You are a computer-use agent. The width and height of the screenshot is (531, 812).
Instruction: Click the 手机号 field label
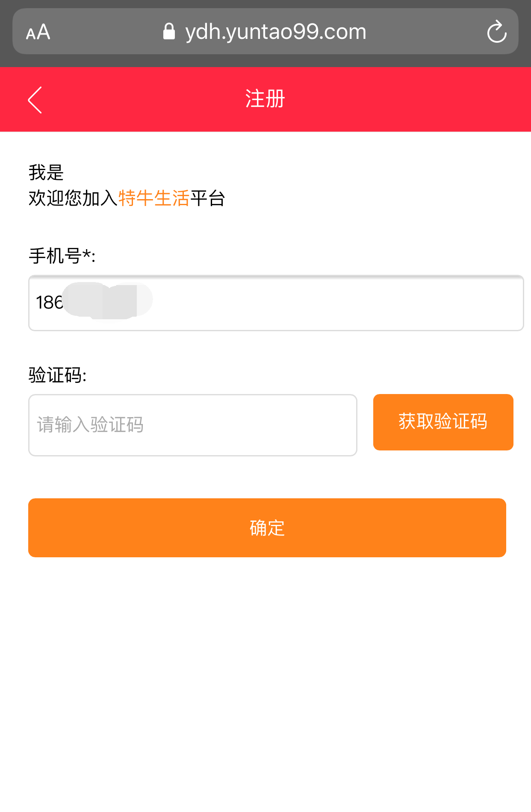55,256
